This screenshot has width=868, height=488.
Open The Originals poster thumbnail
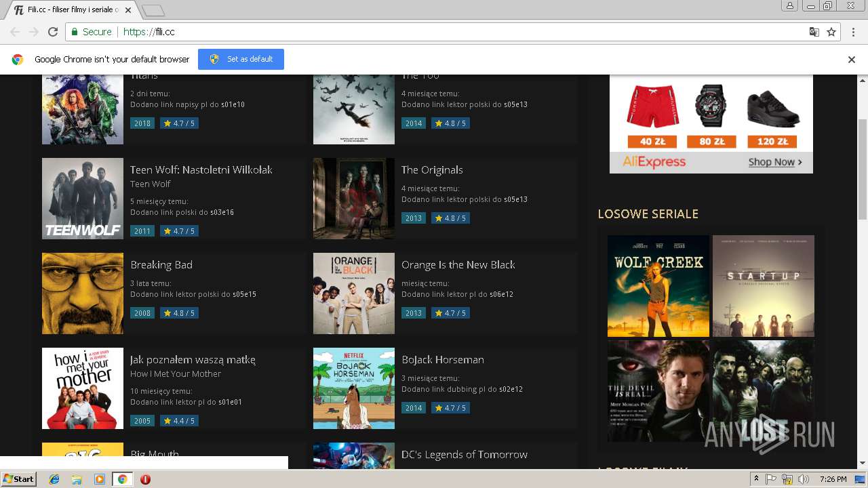click(x=354, y=199)
